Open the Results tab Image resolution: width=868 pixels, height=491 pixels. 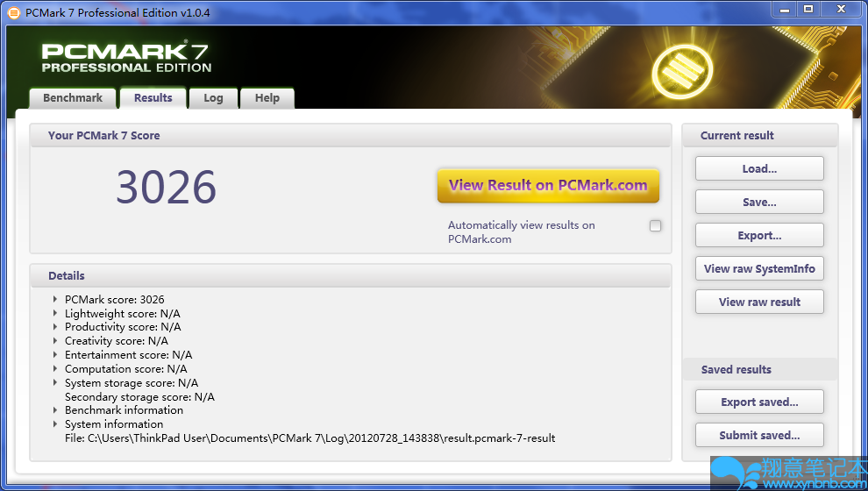(x=153, y=98)
